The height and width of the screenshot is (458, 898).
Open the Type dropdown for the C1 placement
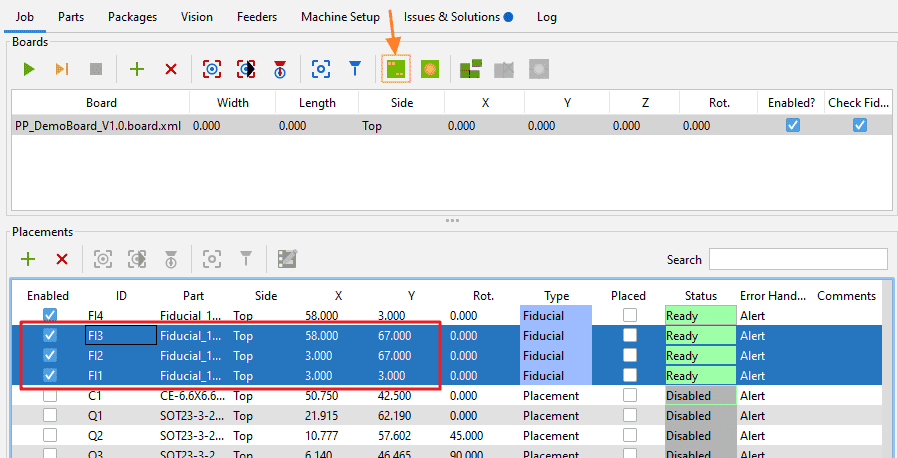point(556,395)
